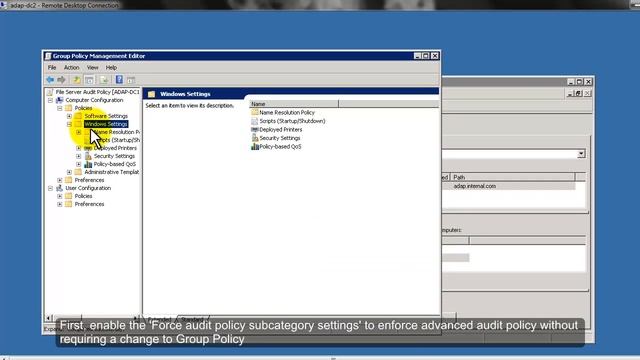Click the Scripts (Startup/Shutdown) icon in the list
This screenshot has height=360, width=640.
(x=255, y=121)
